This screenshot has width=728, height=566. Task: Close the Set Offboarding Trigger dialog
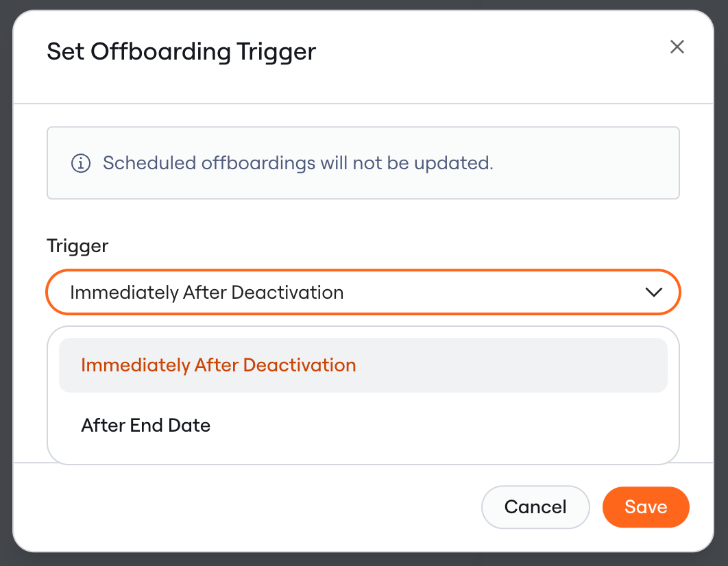[677, 47]
